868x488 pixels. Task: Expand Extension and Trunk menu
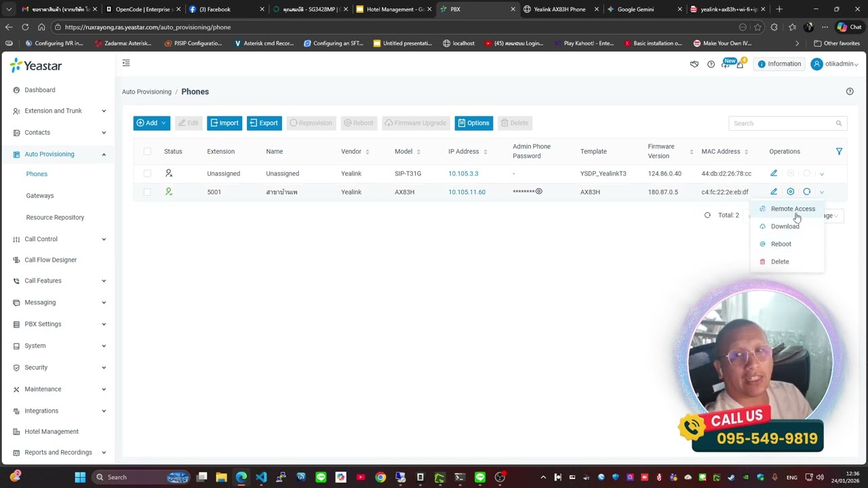click(x=59, y=111)
